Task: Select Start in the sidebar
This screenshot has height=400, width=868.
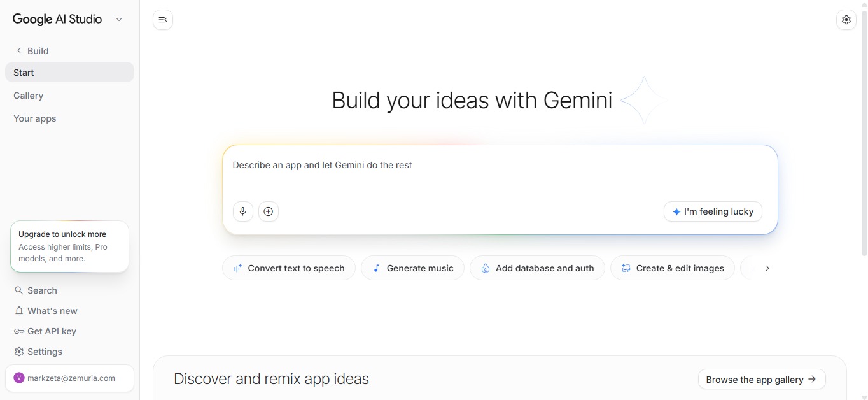Action: [x=69, y=72]
